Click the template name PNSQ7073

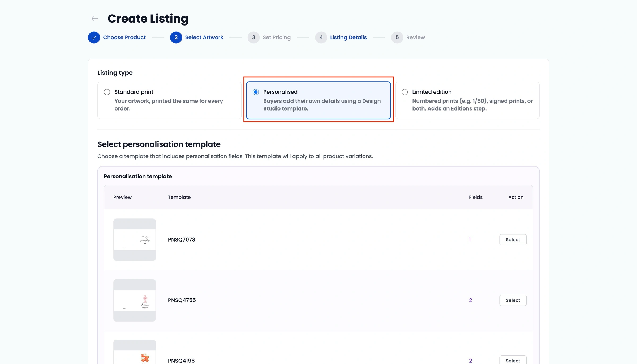(x=182, y=240)
